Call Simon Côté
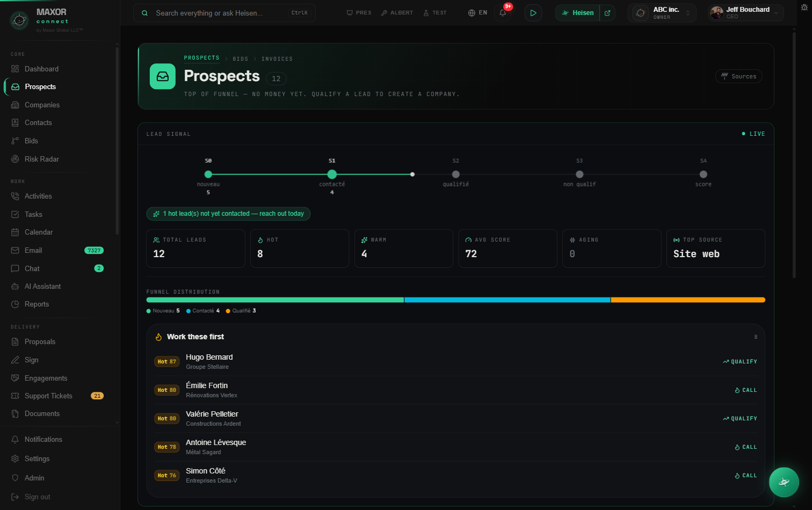The image size is (812, 510). tap(746, 476)
